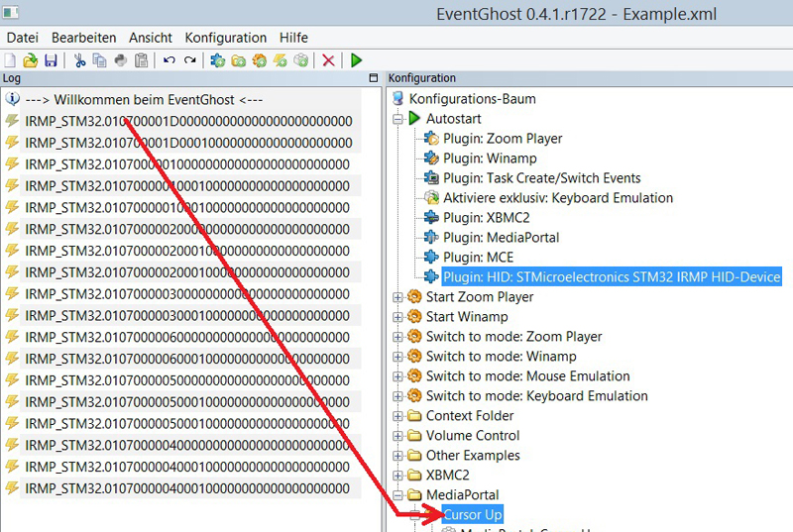The height and width of the screenshot is (532, 793).
Task: Click the Add Event lightning icon
Action: (x=280, y=60)
